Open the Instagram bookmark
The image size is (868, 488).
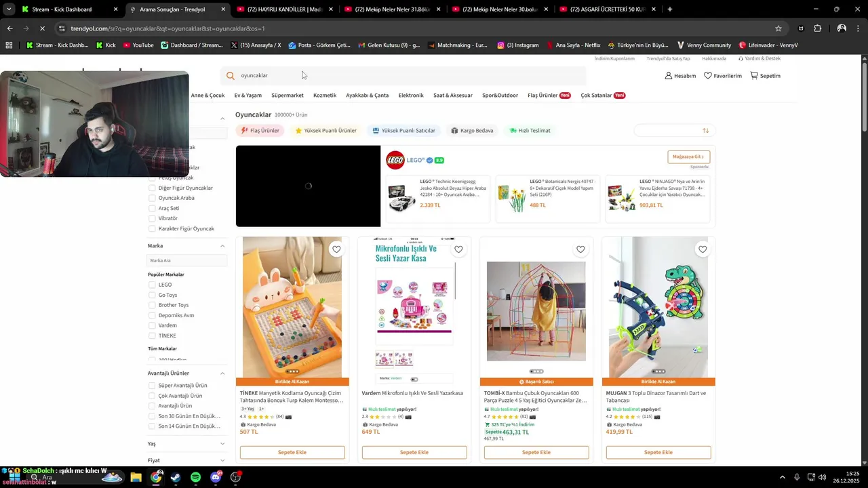pos(517,45)
